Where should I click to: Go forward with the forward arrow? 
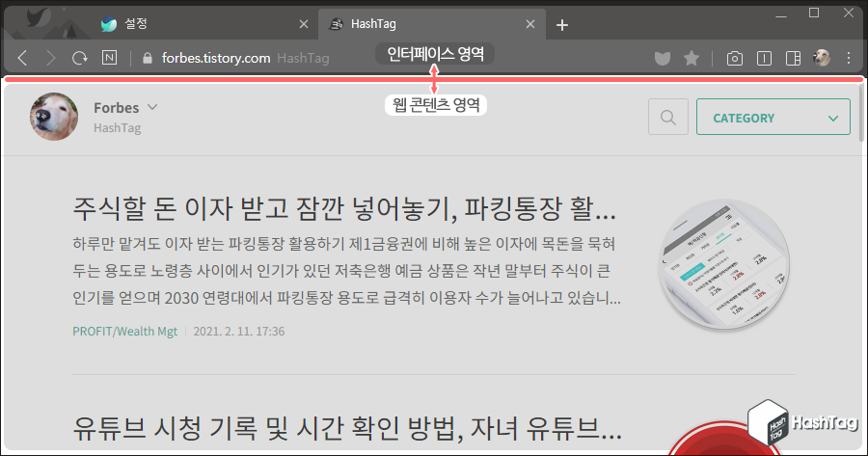tap(51, 58)
